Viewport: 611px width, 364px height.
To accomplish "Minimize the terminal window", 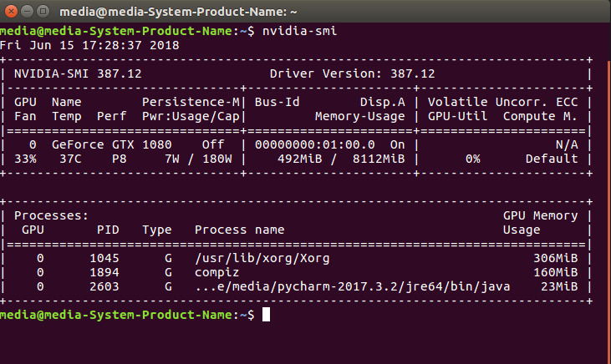I will tap(28, 12).
